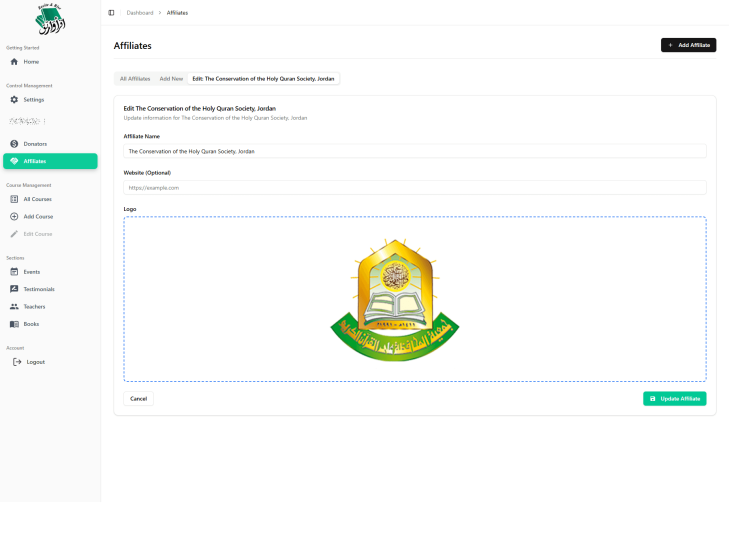Viewport: 729px width, 540px height.
Task: Click the Website (Optional) input field
Action: (x=415, y=187)
